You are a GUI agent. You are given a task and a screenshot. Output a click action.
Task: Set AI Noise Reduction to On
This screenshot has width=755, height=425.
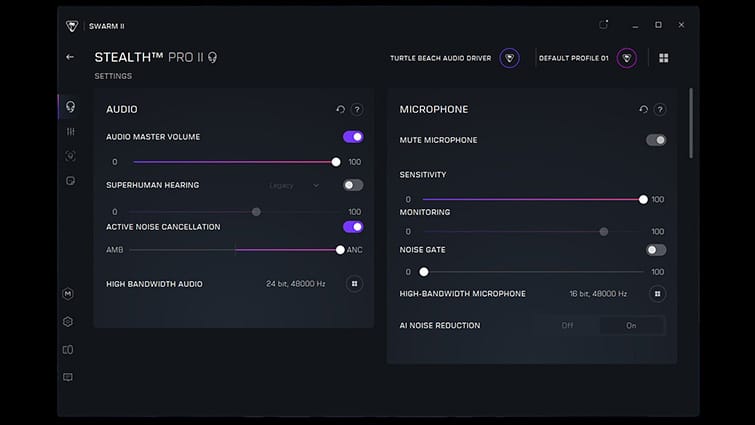631,326
